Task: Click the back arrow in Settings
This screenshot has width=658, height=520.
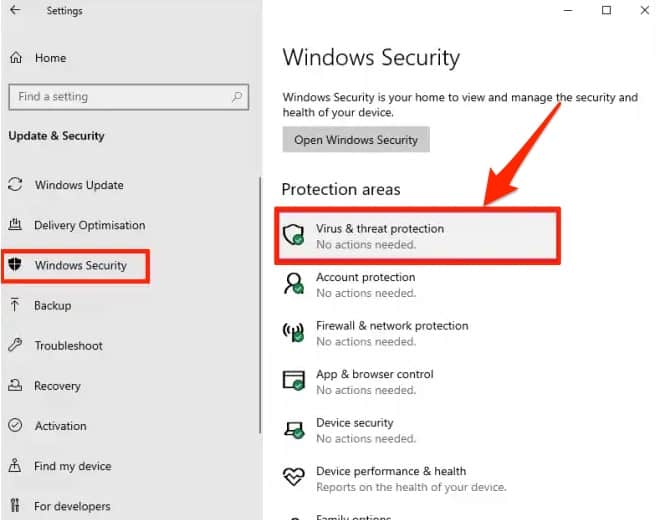Action: coord(14,11)
